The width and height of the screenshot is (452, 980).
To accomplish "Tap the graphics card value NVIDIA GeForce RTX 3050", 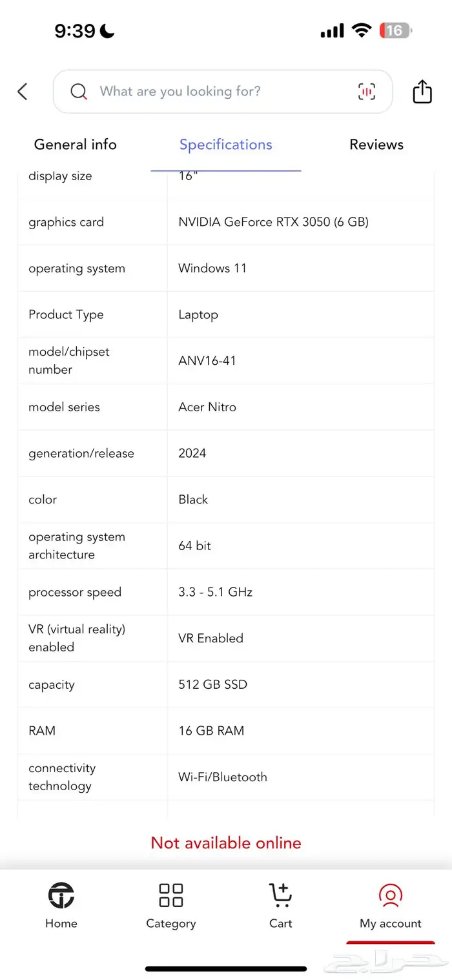I will point(273,222).
